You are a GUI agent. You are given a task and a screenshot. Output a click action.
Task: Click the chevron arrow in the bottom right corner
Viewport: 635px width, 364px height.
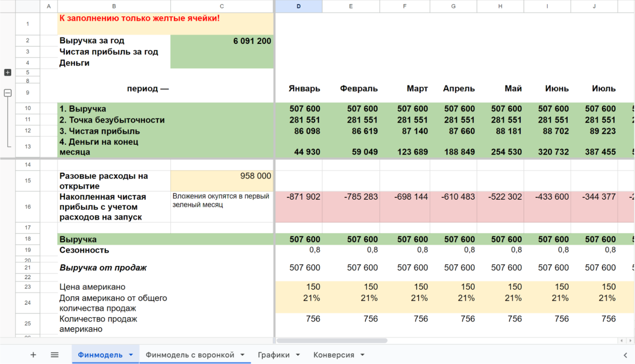click(x=625, y=355)
